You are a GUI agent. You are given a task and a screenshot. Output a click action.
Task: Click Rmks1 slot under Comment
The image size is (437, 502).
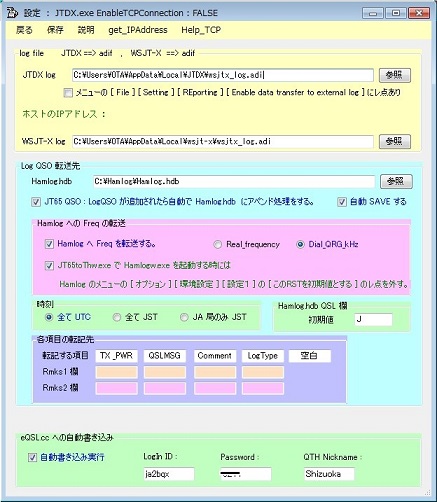click(215, 372)
